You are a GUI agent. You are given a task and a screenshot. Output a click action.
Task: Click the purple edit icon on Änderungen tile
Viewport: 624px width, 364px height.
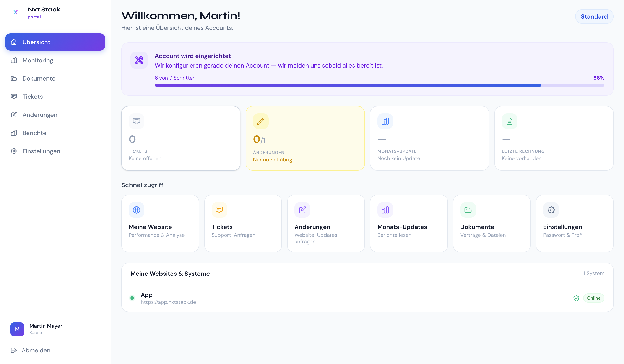302,210
